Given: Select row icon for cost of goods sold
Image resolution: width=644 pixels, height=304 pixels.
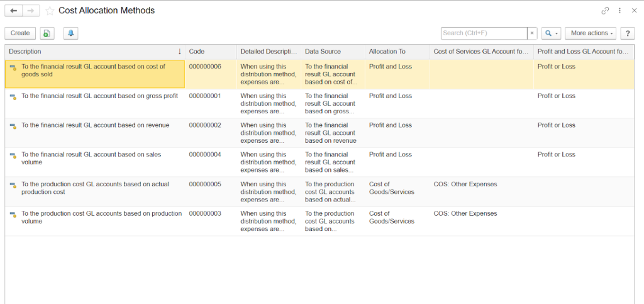Looking at the screenshot, I should click(13, 67).
